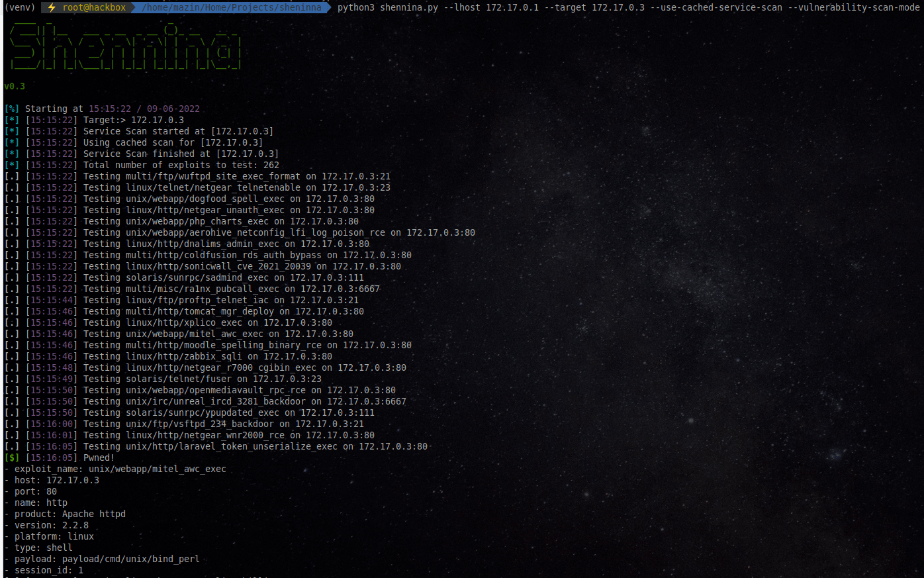Click the unix/webapp/php_charts_exec test line

pos(181,221)
